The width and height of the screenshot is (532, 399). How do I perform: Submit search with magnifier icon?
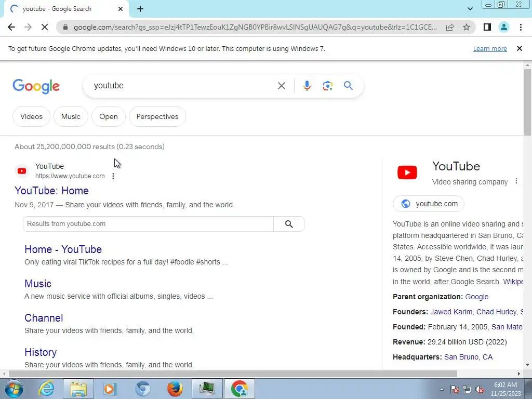348,86
